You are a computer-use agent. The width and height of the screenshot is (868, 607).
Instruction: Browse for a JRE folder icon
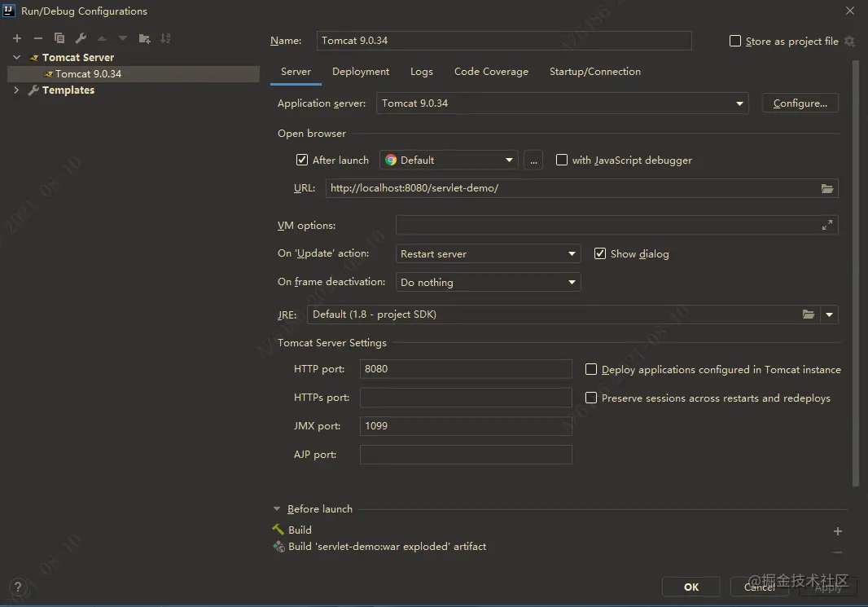pos(809,314)
